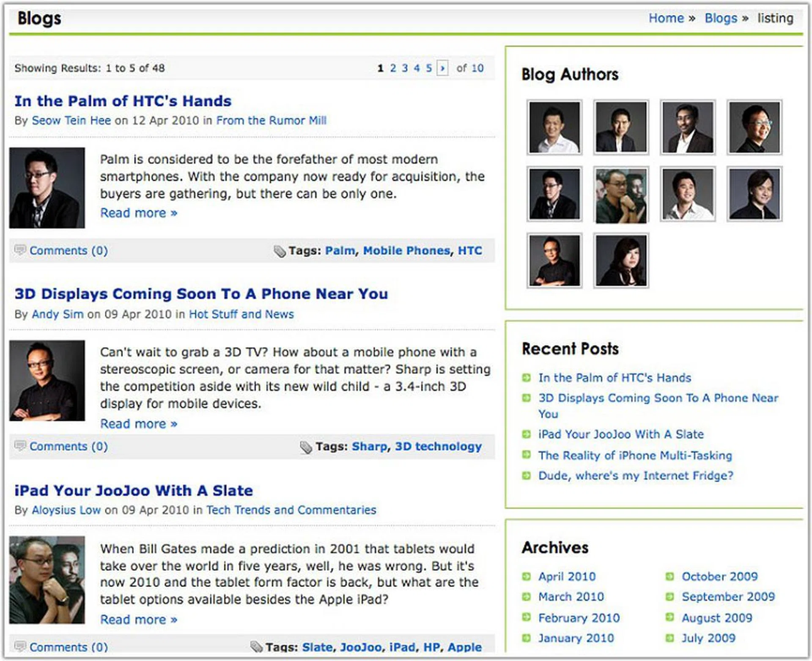Click Seow Tein Hee's photo beside Palm article
The image size is (812, 661).
47,188
